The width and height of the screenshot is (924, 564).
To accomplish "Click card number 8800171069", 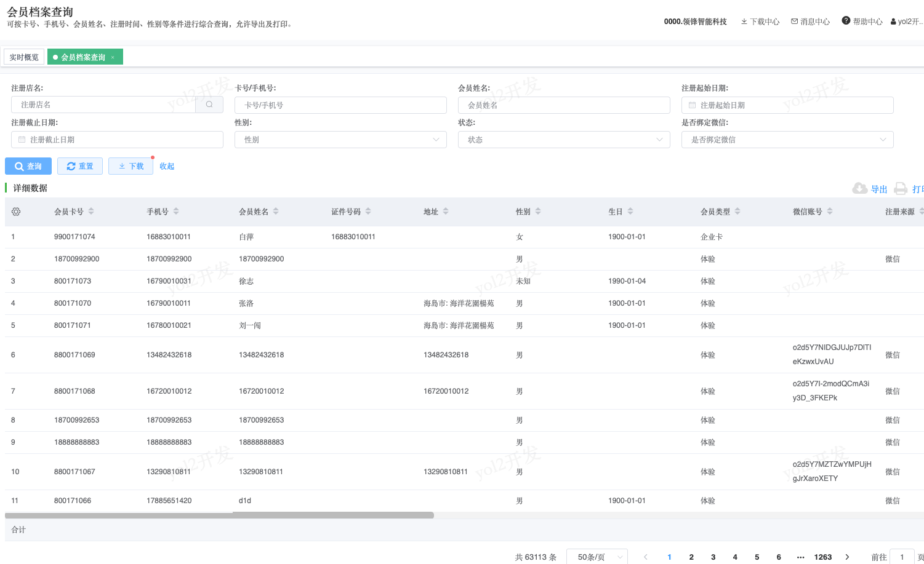I will [74, 355].
